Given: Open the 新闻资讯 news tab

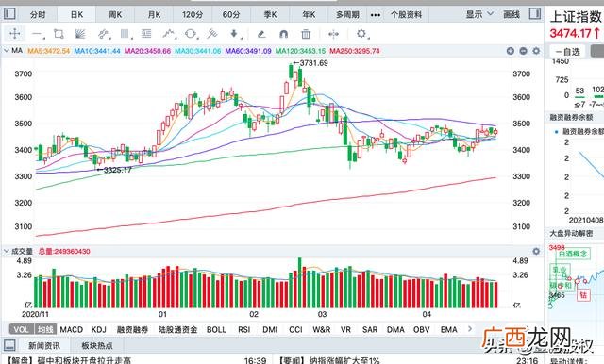Looking at the screenshot, I should click(44, 345).
